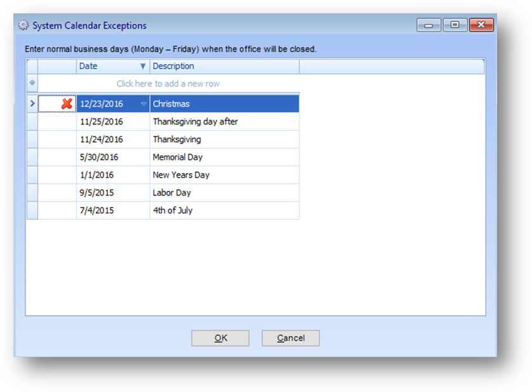Close the System Calendar Exceptions window
Viewport: 532px width, 392px height.
pos(481,25)
